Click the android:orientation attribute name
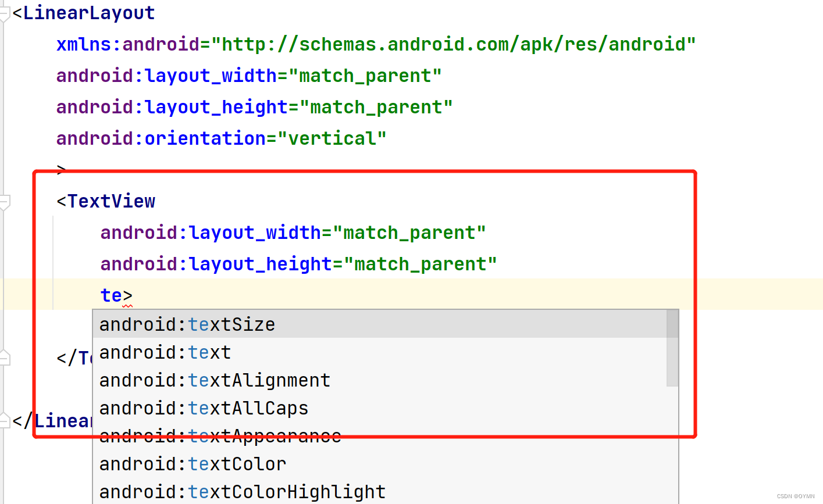This screenshot has height=504, width=823. (x=161, y=138)
